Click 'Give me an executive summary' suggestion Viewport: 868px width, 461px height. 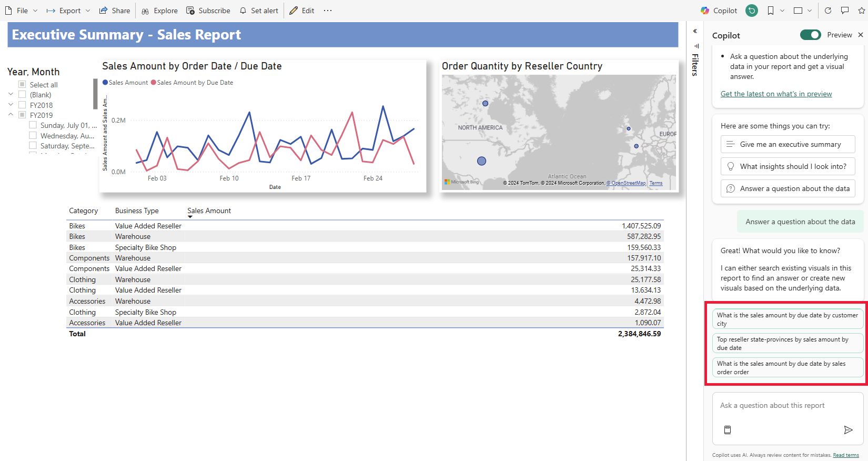coord(788,144)
